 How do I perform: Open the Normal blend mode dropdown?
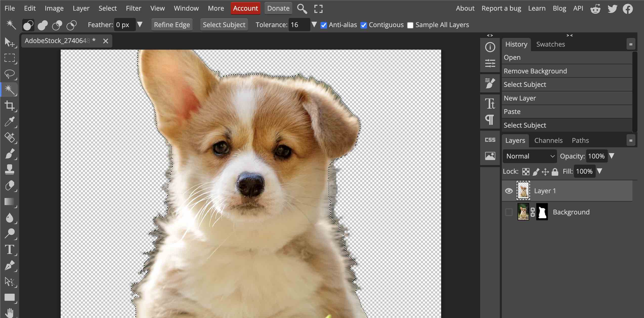pyautogui.click(x=530, y=156)
